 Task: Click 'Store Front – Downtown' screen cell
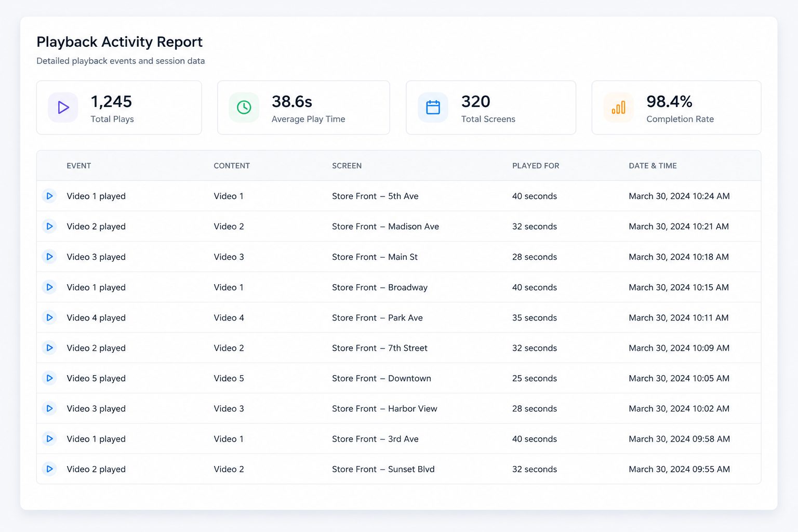[x=381, y=378]
